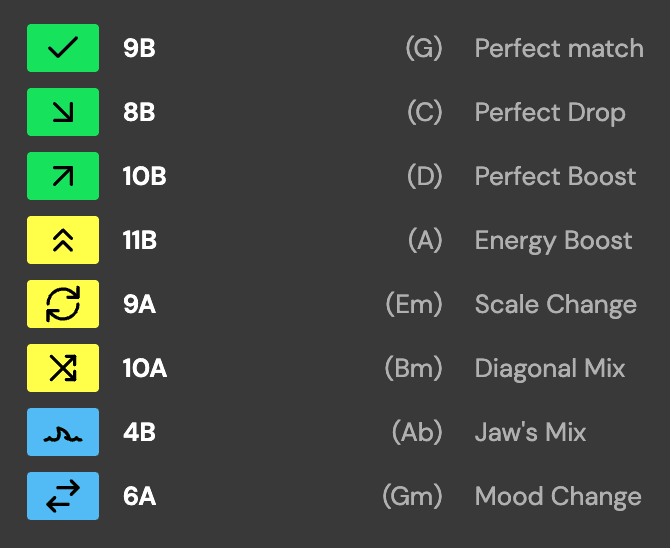Click the circular arrows Scale Change icon
Viewport: 670px width, 548px height.
click(x=63, y=304)
